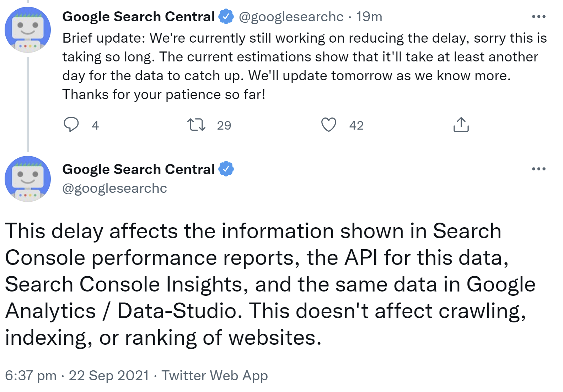Expand the reply count showing 4 replies
The image size is (563, 392).
pyautogui.click(x=95, y=125)
